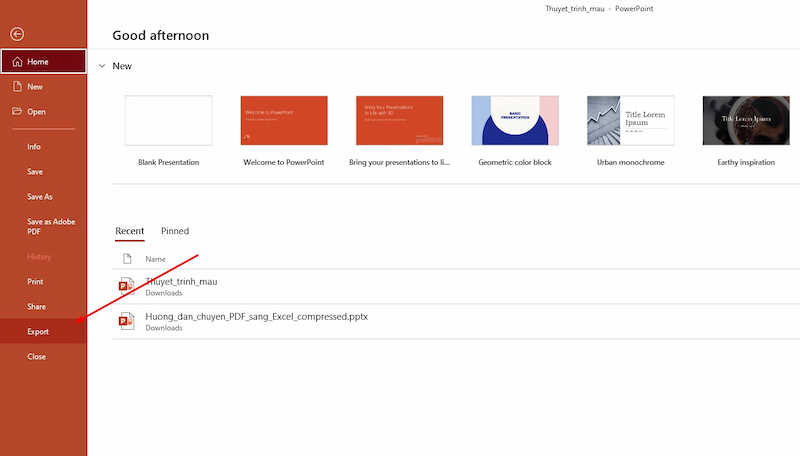Viewport: 800px width, 456px height.
Task: Open the Print page
Action: (x=43, y=282)
